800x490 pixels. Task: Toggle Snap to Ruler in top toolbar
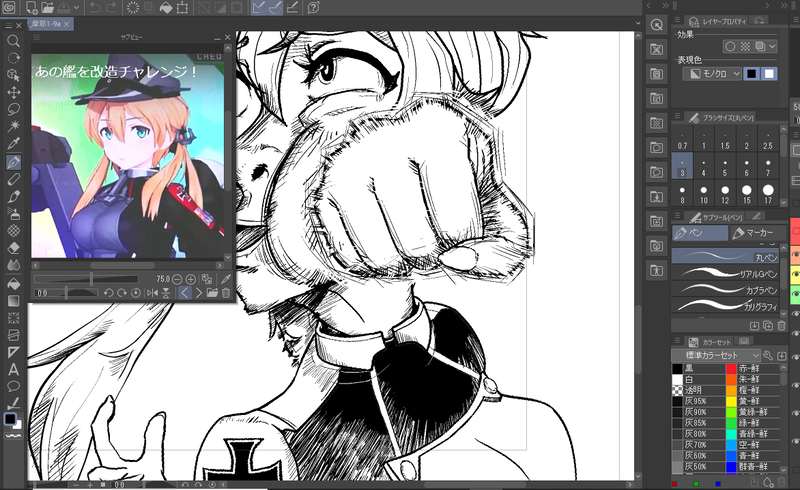(x=259, y=7)
